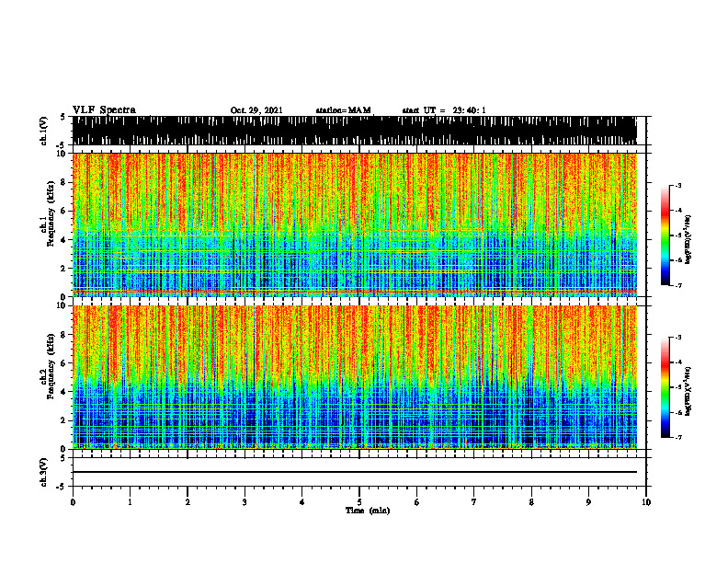Click the log(PSD) label beside ch.2 color bar
Screen dimensions: 728x563
pos(688,391)
